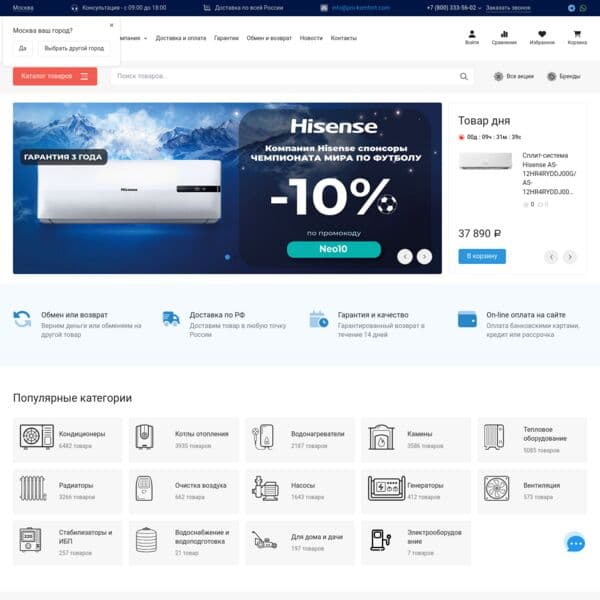Open the login account icon
Viewport: 600px width, 600px height.
[472, 38]
